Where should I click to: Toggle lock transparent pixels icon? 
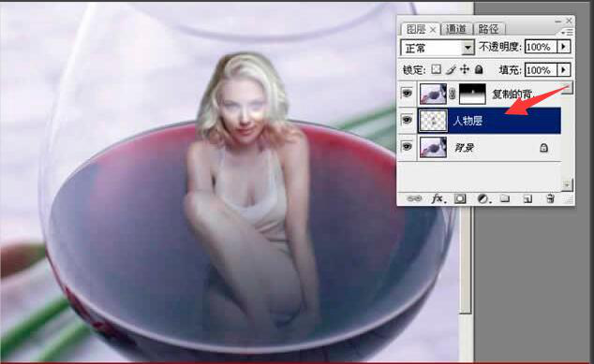pos(436,69)
